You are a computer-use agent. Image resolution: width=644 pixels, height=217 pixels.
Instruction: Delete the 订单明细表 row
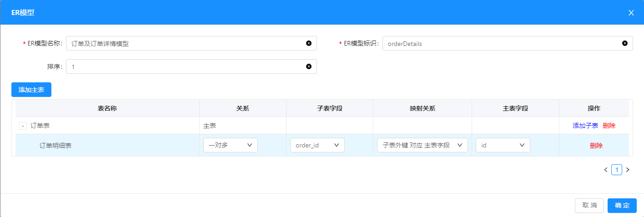(596, 146)
